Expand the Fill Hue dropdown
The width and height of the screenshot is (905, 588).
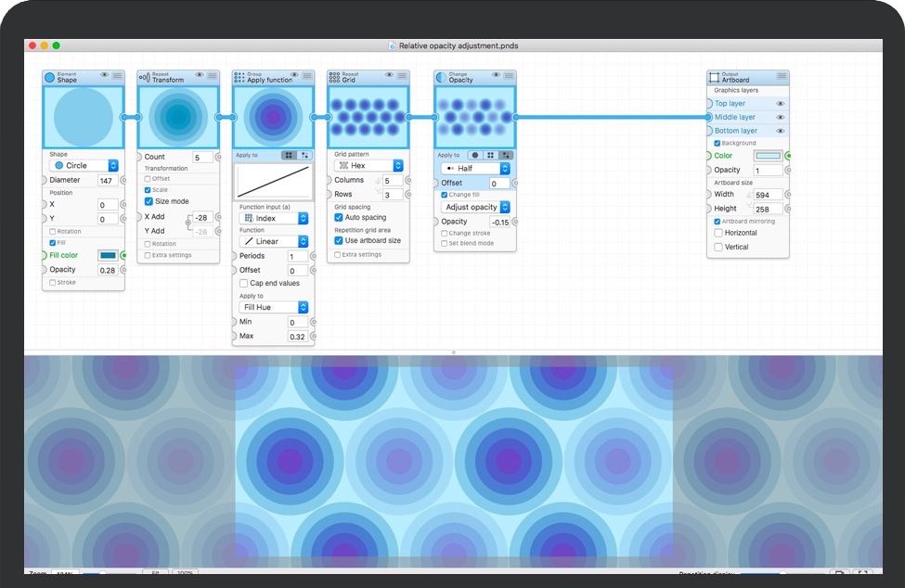tap(274, 307)
